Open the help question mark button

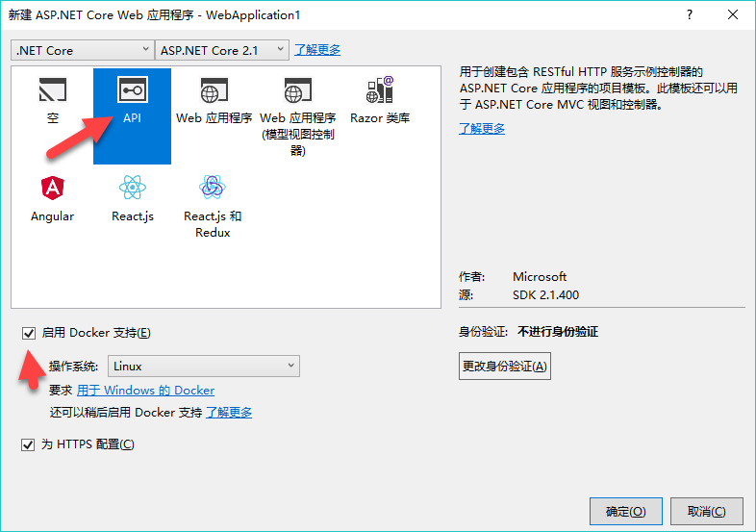point(690,14)
